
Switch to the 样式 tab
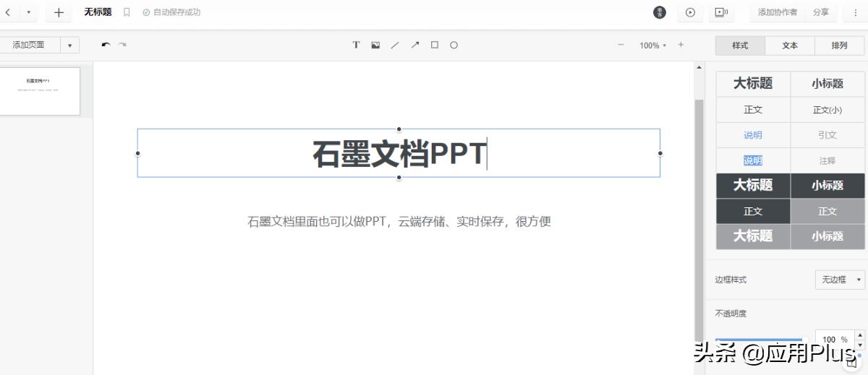tap(740, 46)
